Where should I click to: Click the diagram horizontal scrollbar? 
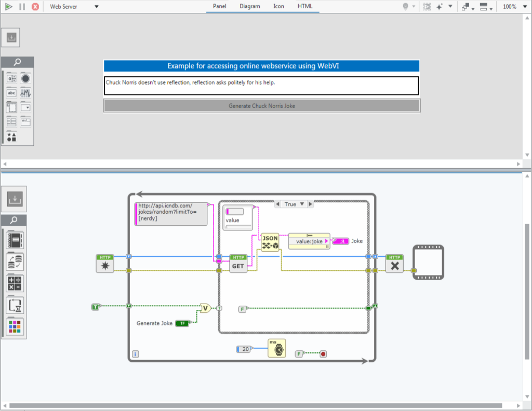tap(256, 406)
